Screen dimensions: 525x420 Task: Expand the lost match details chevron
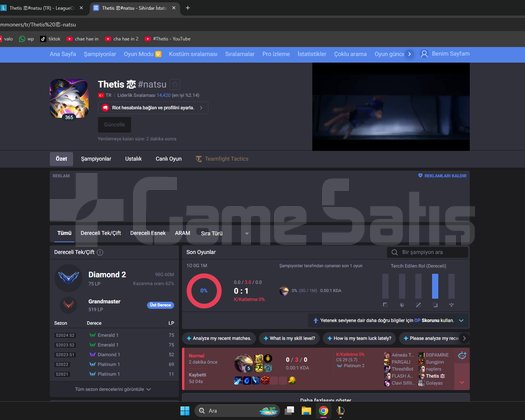coord(462,382)
